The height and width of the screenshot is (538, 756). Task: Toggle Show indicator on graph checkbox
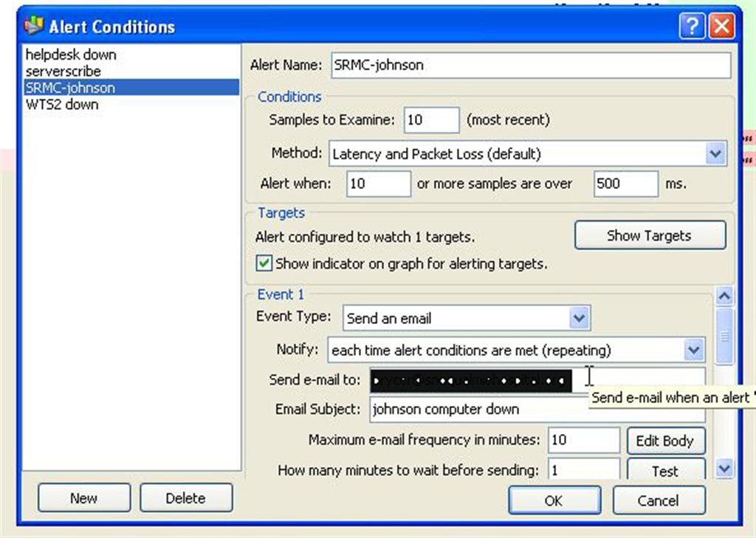pos(264,263)
